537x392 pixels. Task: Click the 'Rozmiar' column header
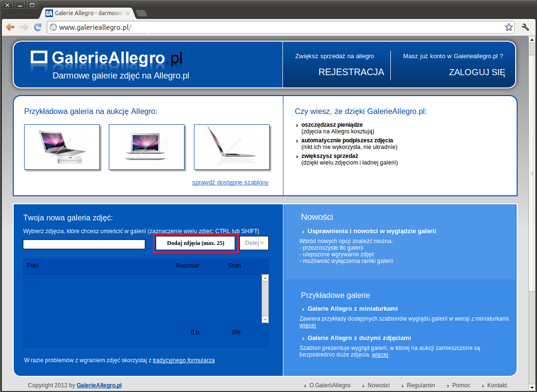188,266
